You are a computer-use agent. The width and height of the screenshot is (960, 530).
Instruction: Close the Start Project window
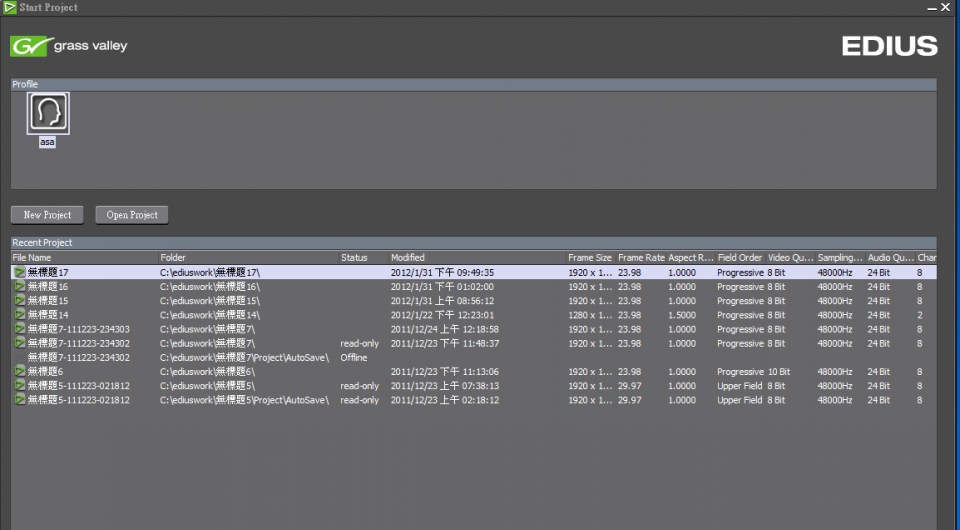(945, 8)
